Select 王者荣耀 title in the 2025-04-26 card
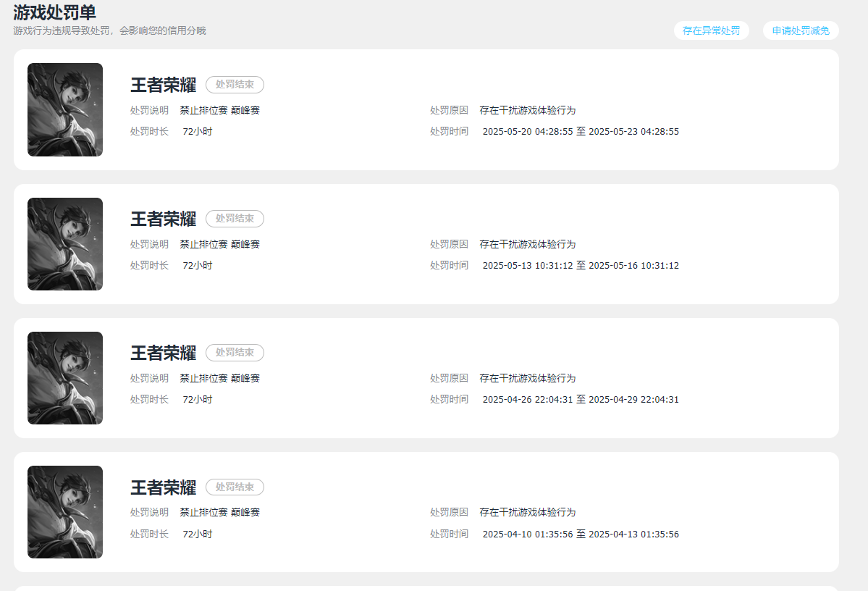Image resolution: width=868 pixels, height=591 pixels. tap(164, 353)
